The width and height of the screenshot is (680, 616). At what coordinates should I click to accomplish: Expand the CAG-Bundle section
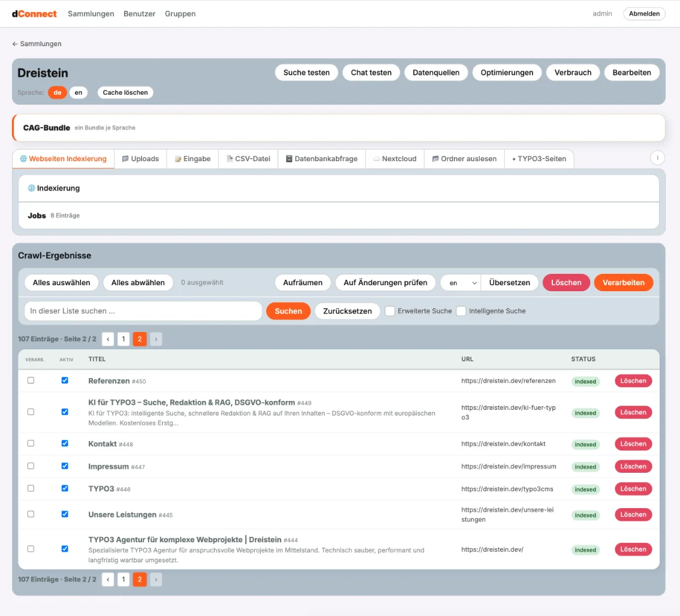339,128
